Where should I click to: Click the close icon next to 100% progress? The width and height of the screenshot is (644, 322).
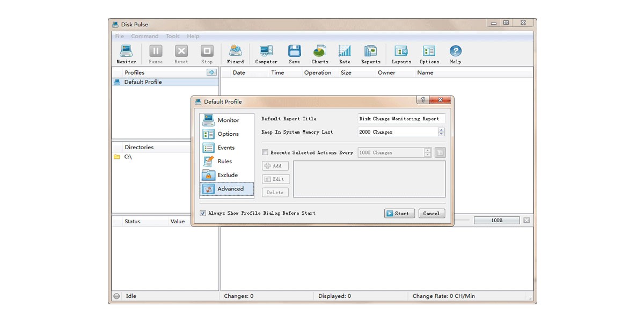click(x=526, y=220)
